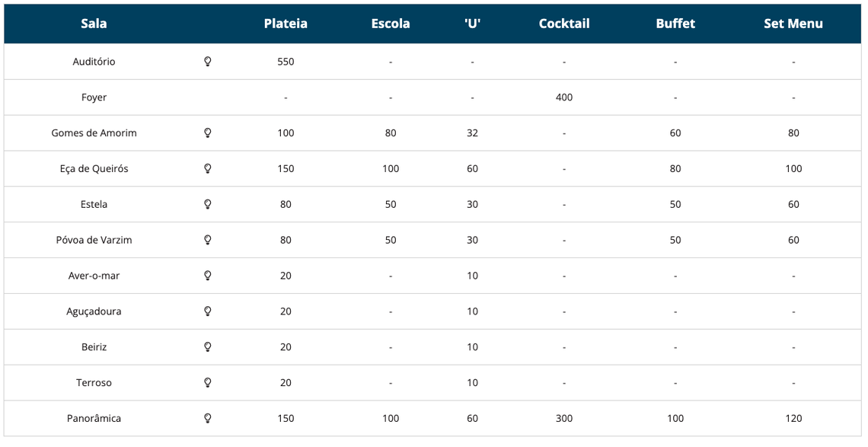Select the Beiriz row lightbulb icon

[208, 346]
